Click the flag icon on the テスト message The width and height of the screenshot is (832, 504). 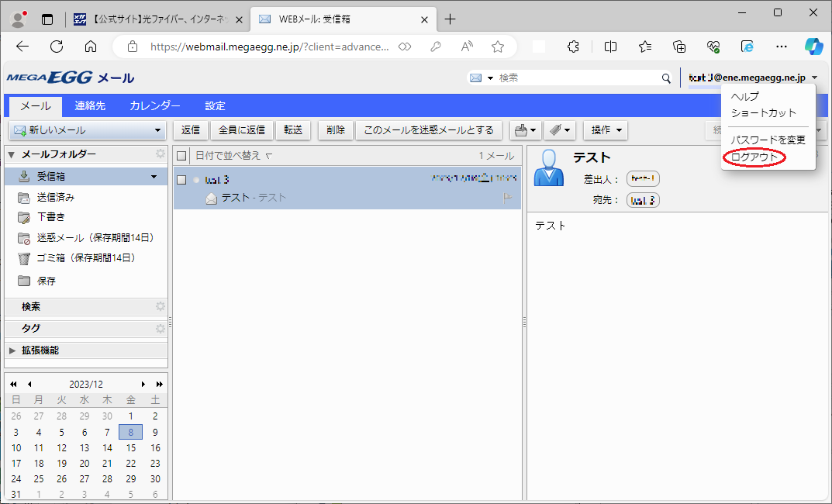point(509,198)
